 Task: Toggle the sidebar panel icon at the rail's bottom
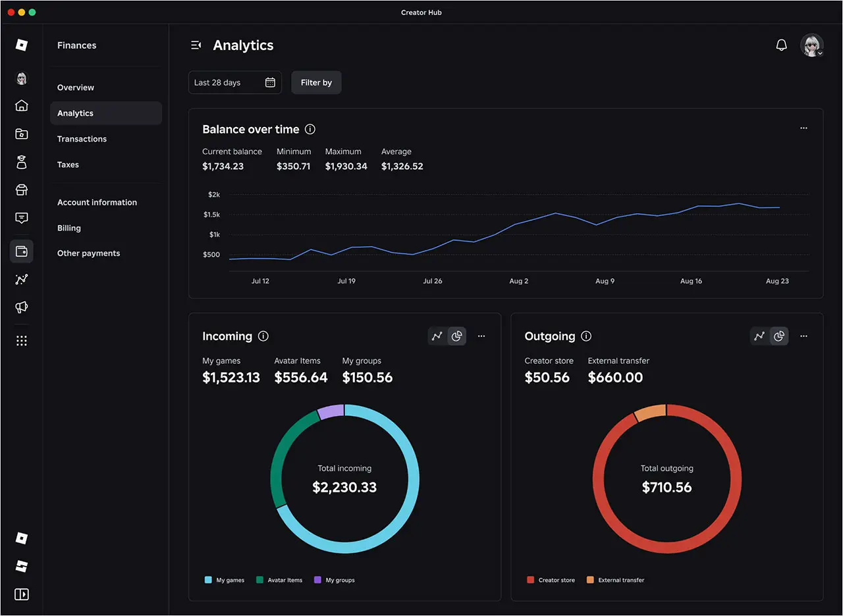[x=22, y=594]
